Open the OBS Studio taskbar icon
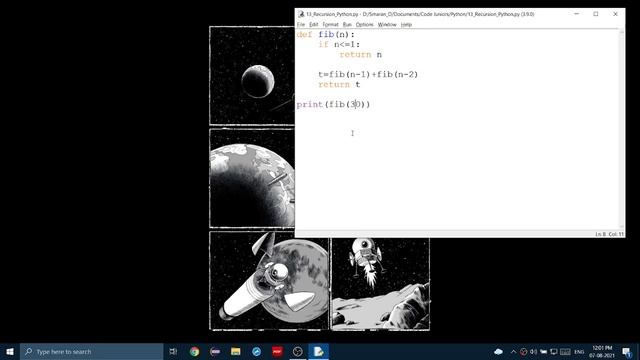Viewport: 640px width, 360px height. (298, 351)
